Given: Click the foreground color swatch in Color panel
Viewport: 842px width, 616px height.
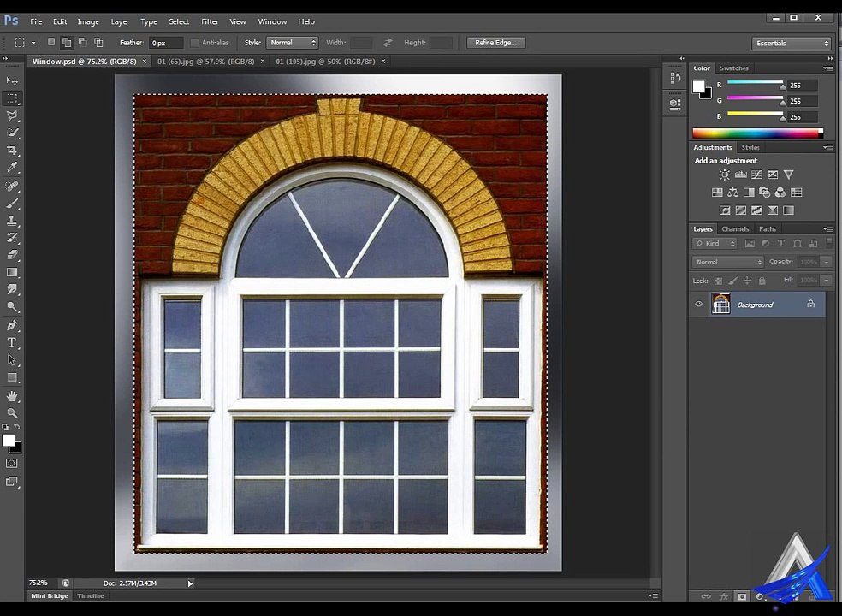Looking at the screenshot, I should point(698,86).
